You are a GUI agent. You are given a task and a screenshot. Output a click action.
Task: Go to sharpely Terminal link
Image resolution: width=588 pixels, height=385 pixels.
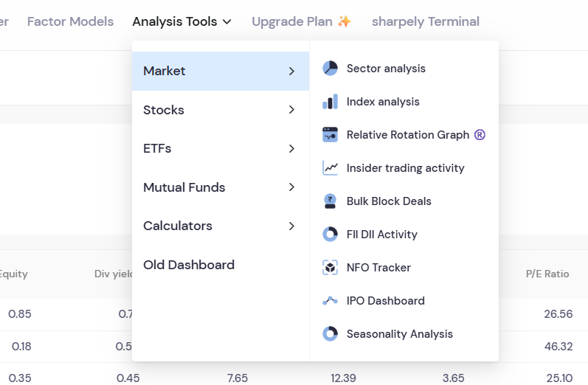click(425, 22)
